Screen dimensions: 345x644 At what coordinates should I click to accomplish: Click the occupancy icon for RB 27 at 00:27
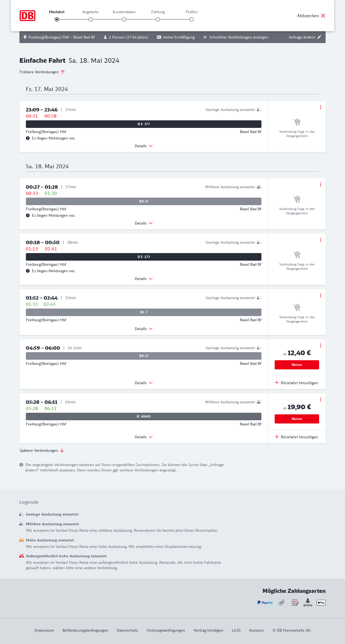tap(259, 187)
